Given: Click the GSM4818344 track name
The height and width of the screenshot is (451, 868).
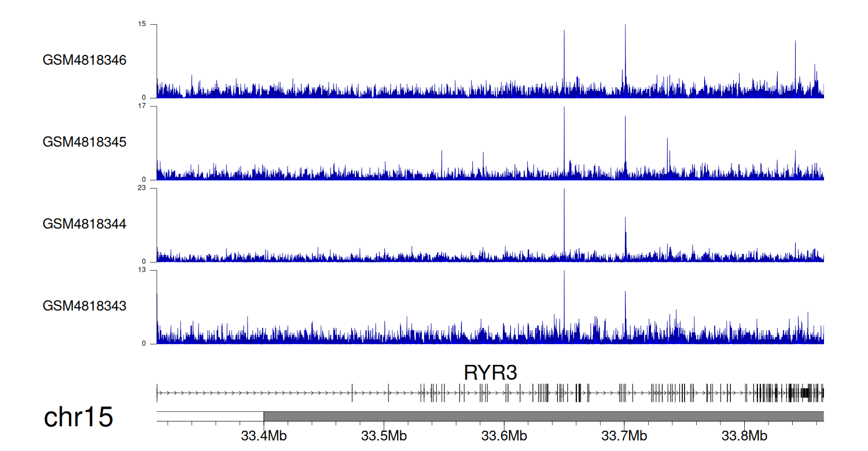Looking at the screenshot, I should (84, 224).
